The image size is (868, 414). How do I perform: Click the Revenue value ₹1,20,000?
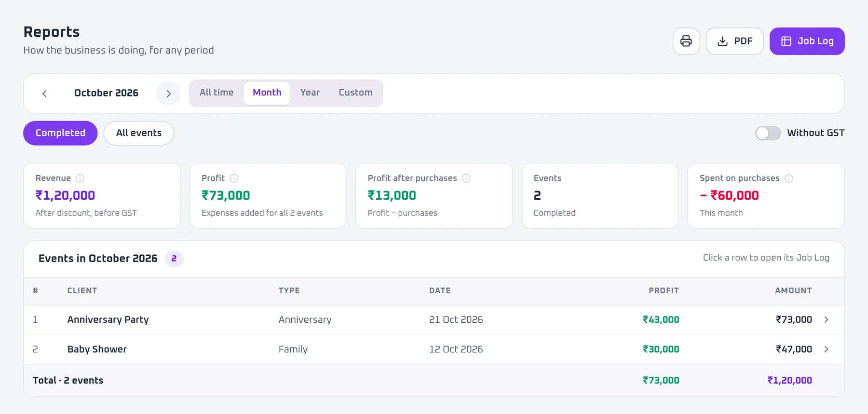[65, 195]
